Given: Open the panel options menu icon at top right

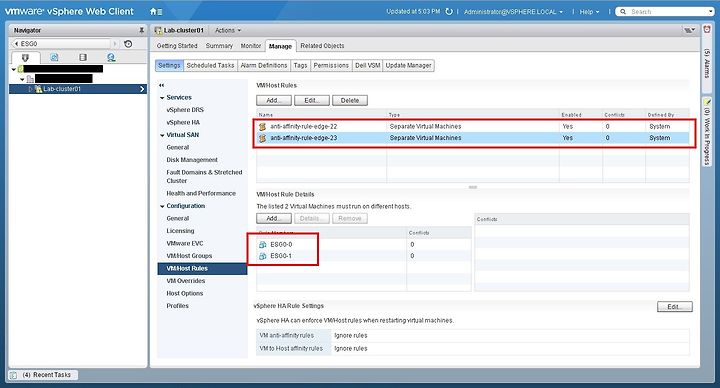Looking at the screenshot, I should point(689,30).
